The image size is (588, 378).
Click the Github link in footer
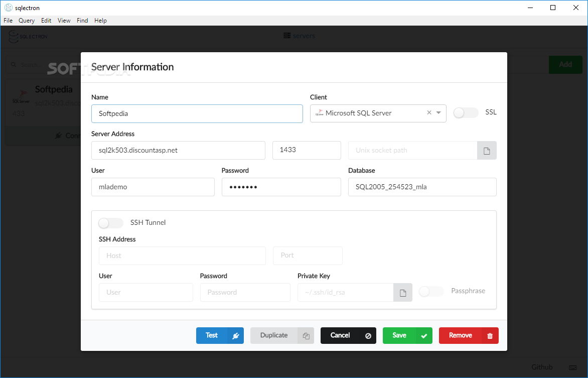(542, 367)
